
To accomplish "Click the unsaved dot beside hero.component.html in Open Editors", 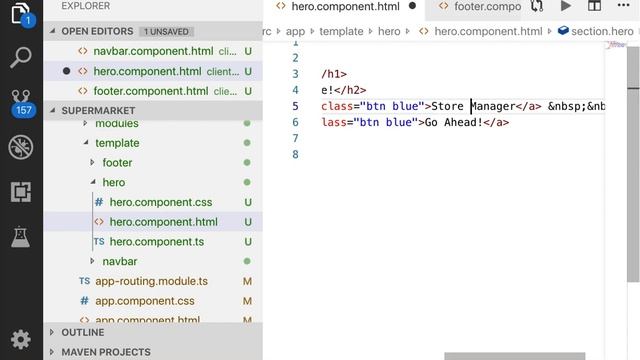I will coord(67,71).
